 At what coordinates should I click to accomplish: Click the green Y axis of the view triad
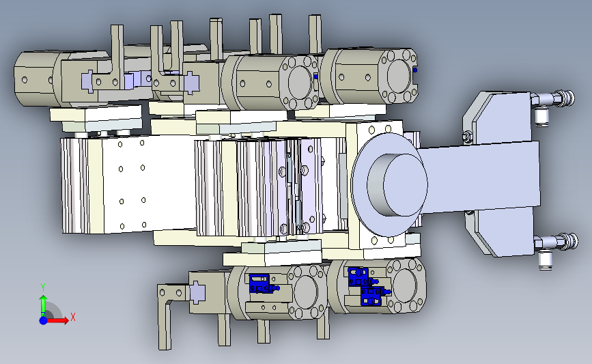pos(44,305)
